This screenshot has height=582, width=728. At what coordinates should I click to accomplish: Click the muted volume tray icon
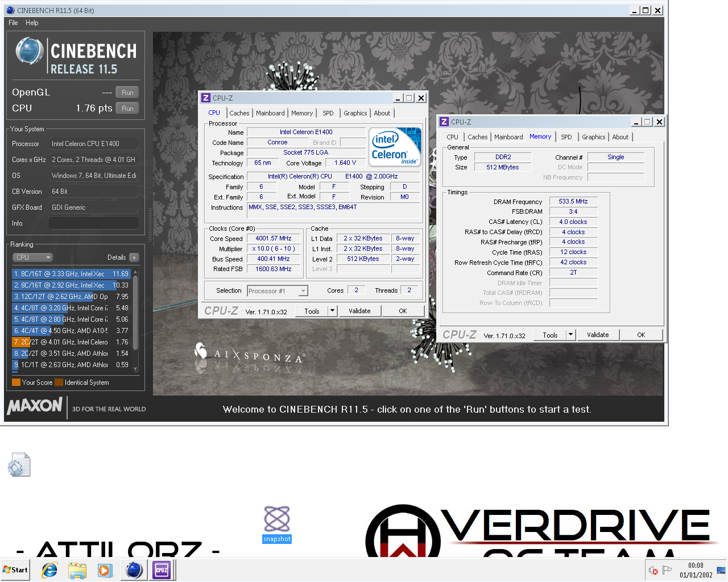click(x=653, y=570)
